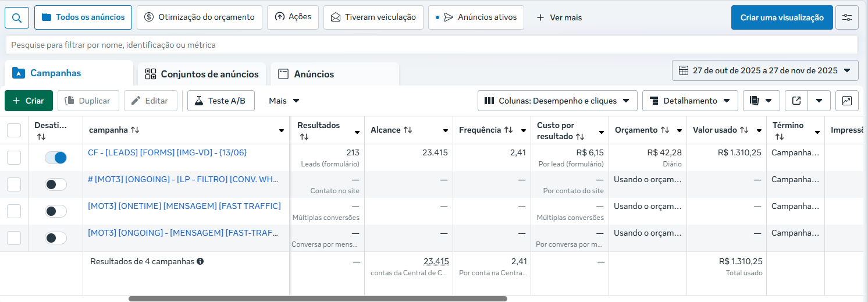
Task: Expand the Colunas: Desempenho e cliques dropdown
Action: click(x=557, y=101)
